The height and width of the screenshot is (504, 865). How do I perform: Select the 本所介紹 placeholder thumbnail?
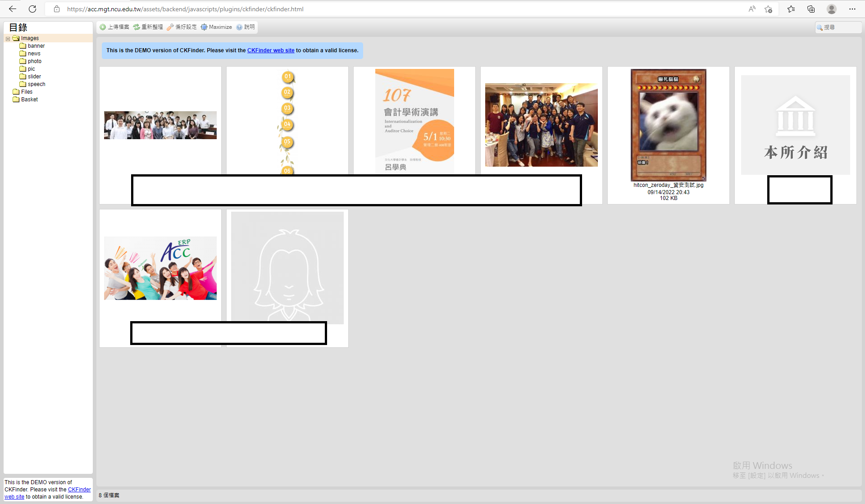point(796,125)
